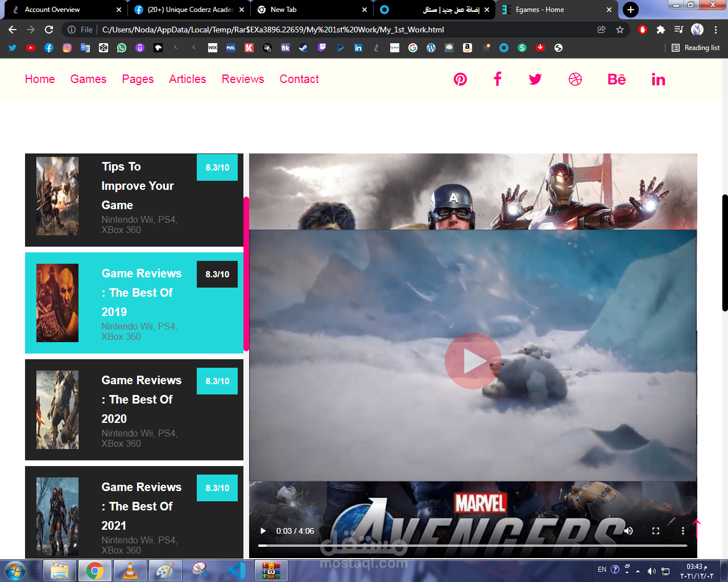Viewport: 728px width, 582px height.
Task: Show hidden system tray icons
Action: click(x=638, y=571)
